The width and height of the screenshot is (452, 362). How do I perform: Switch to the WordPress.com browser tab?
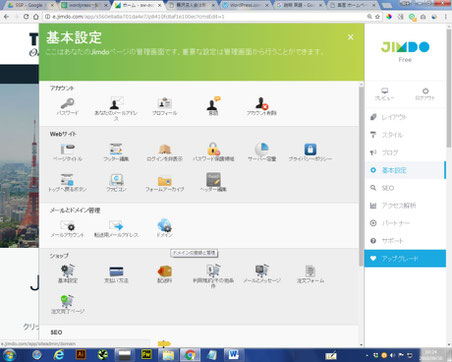tap(245, 5)
